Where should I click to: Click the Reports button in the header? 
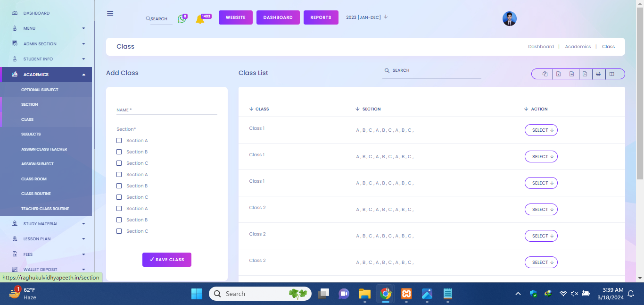[x=321, y=17]
